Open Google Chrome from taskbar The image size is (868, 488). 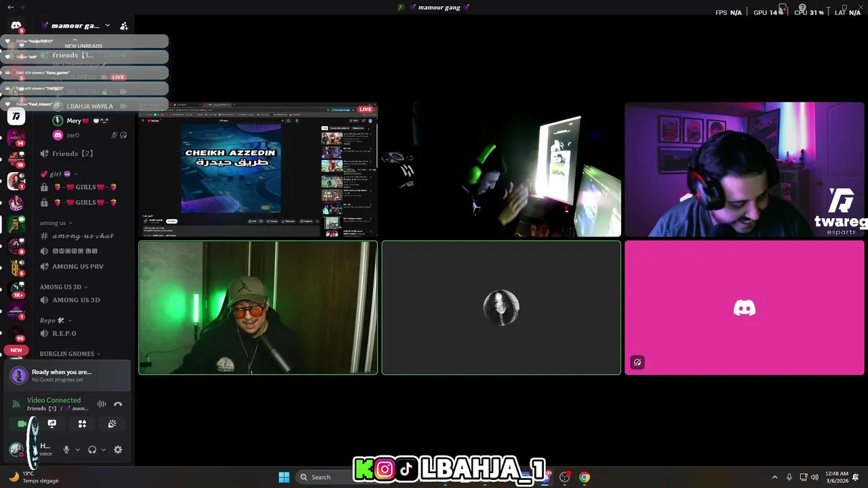(x=585, y=477)
